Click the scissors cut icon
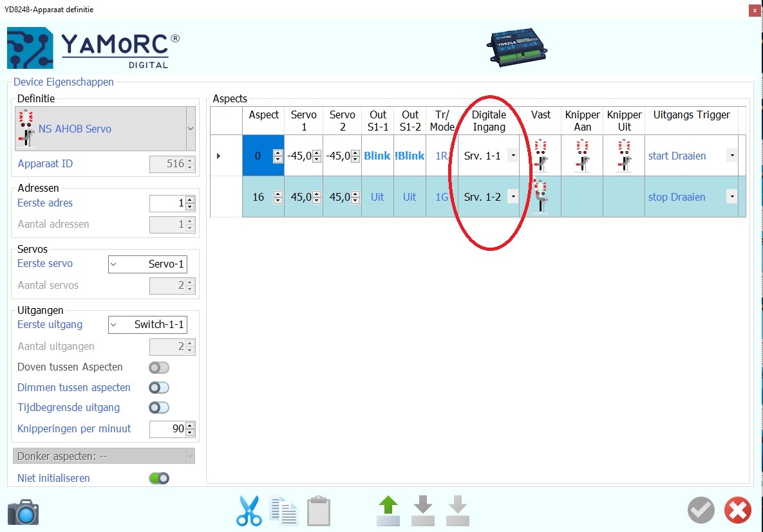 click(x=249, y=511)
